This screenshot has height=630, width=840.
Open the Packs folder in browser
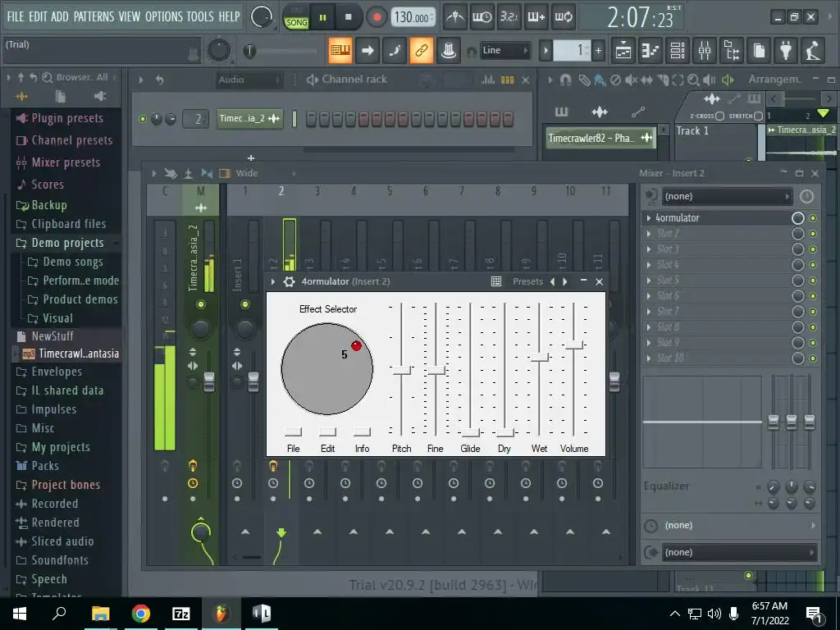(x=45, y=466)
